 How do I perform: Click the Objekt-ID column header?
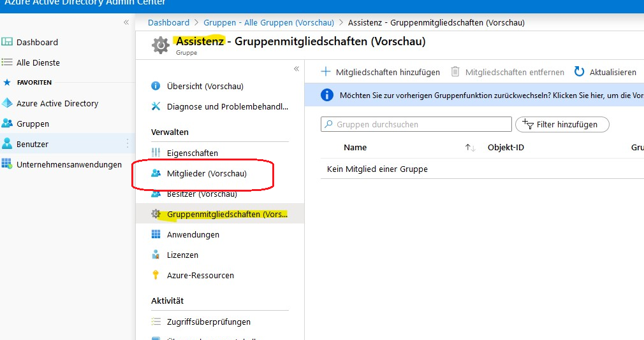(506, 147)
